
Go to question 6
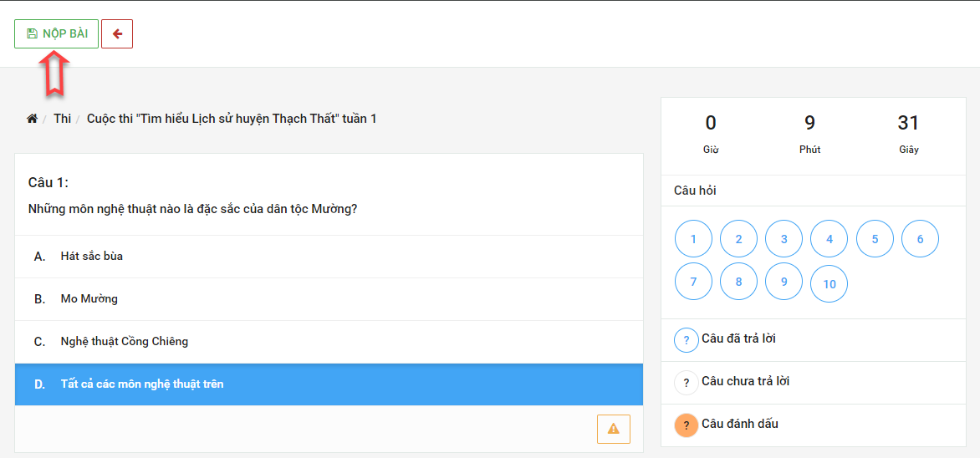tap(920, 239)
